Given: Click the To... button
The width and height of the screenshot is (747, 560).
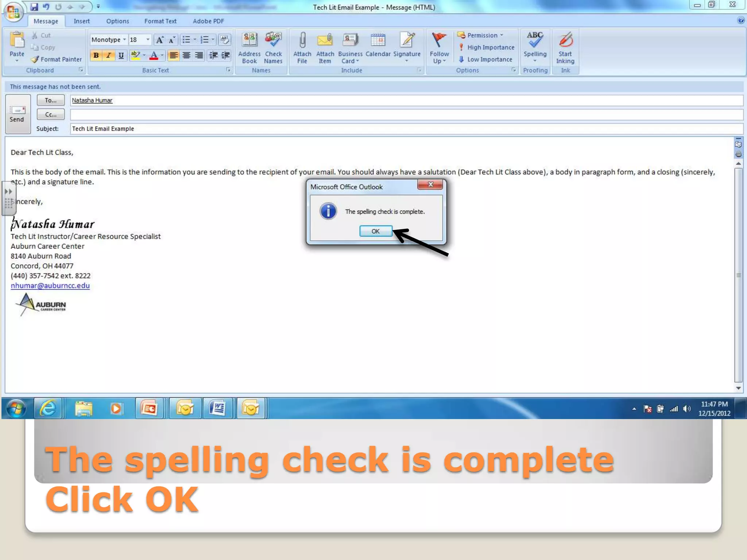Looking at the screenshot, I should coord(51,100).
